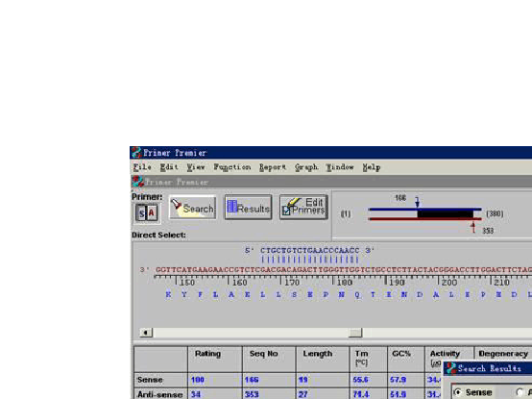Click the Anti-sense row GC% value 51.9

click(x=398, y=394)
